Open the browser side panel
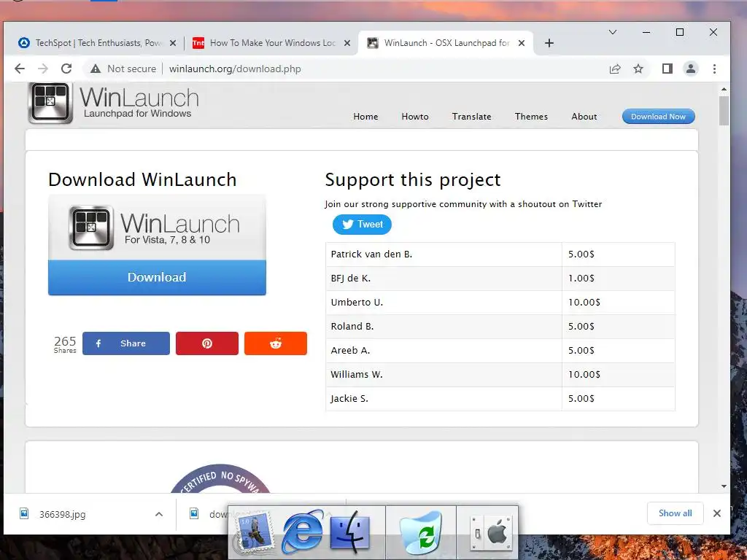This screenshot has width=747, height=560. [x=667, y=69]
